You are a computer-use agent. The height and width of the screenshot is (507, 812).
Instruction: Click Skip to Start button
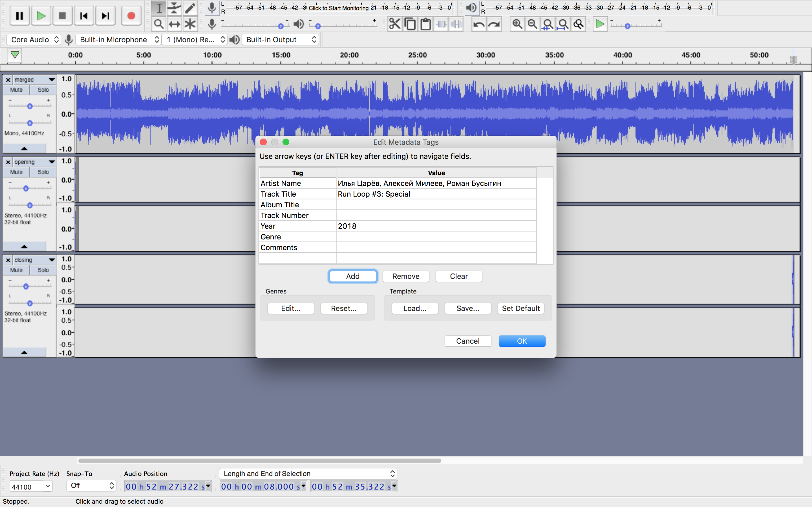(83, 16)
